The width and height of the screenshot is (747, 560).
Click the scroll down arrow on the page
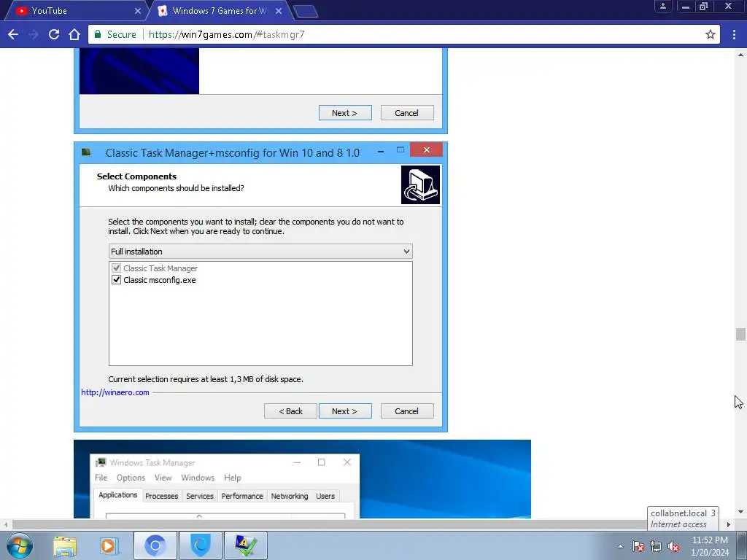pos(740,512)
